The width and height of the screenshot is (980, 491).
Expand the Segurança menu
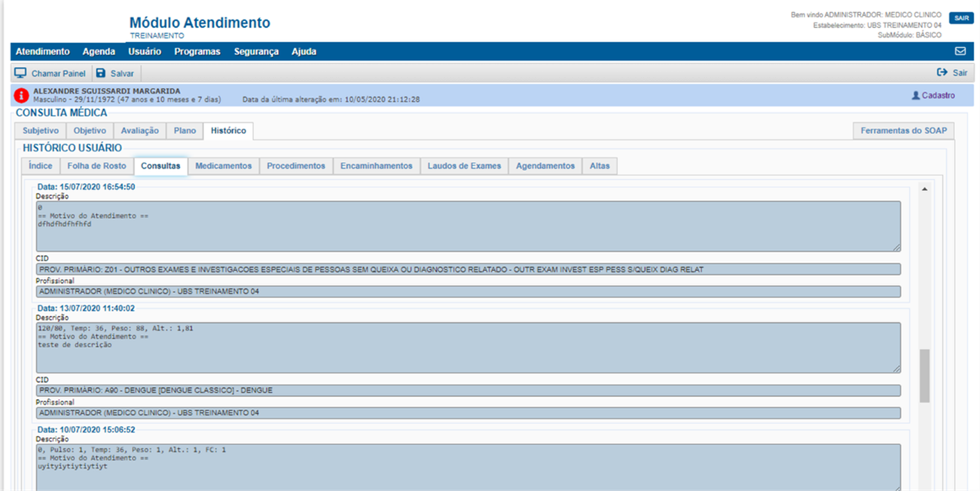pyautogui.click(x=256, y=52)
